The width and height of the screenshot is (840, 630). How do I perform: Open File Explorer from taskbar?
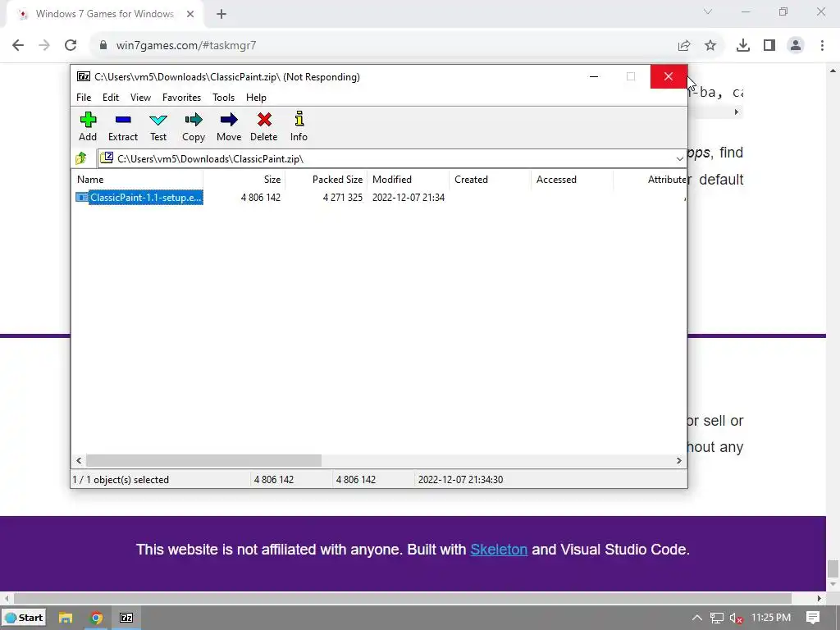coord(66,618)
